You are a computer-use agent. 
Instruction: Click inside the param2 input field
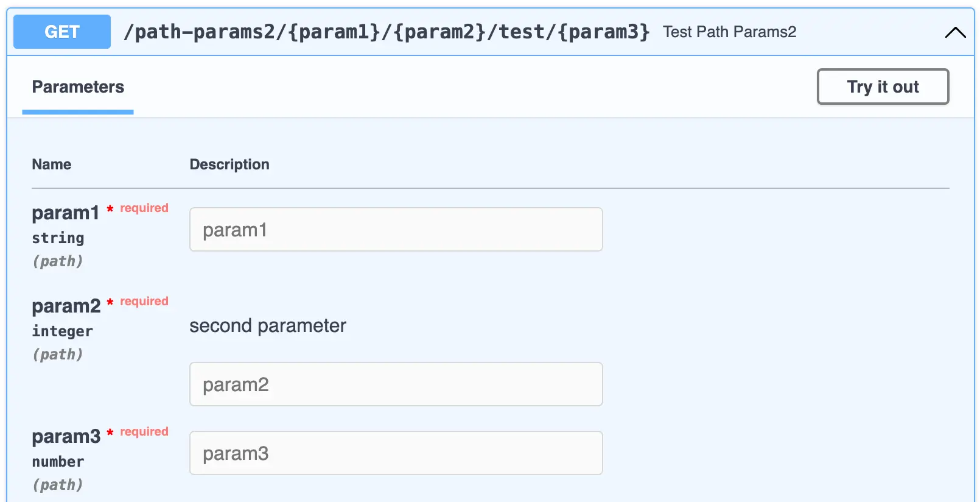tap(396, 384)
